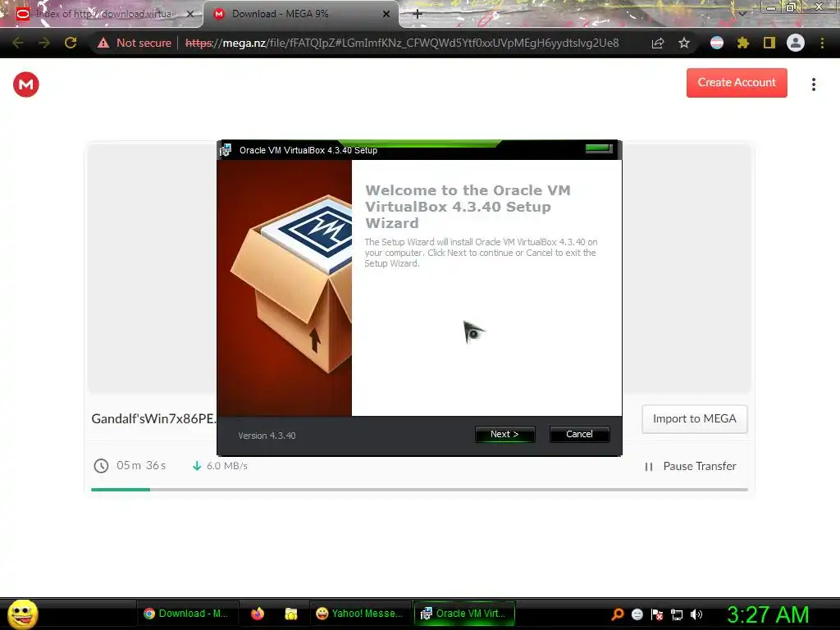The height and width of the screenshot is (630, 840).
Task: Bookmark this page with star icon
Action: [x=684, y=43]
